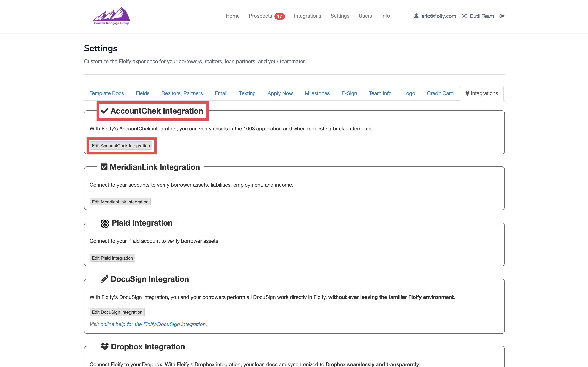Click the AccountChek checkmark icon
Image resolution: width=588 pixels, height=367 pixels.
(105, 111)
